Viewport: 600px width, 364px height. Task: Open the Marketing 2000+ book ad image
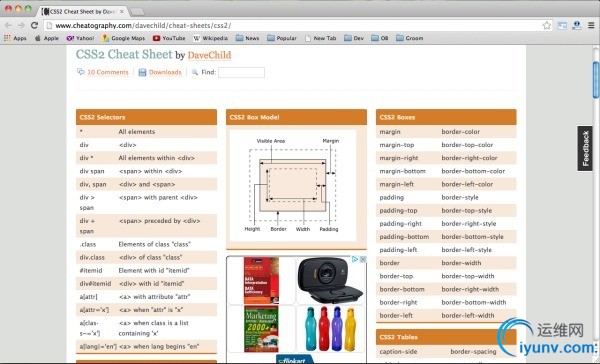pyautogui.click(x=262, y=328)
